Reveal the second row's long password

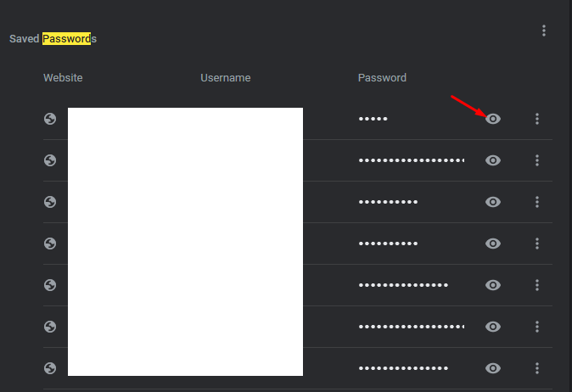tap(493, 160)
